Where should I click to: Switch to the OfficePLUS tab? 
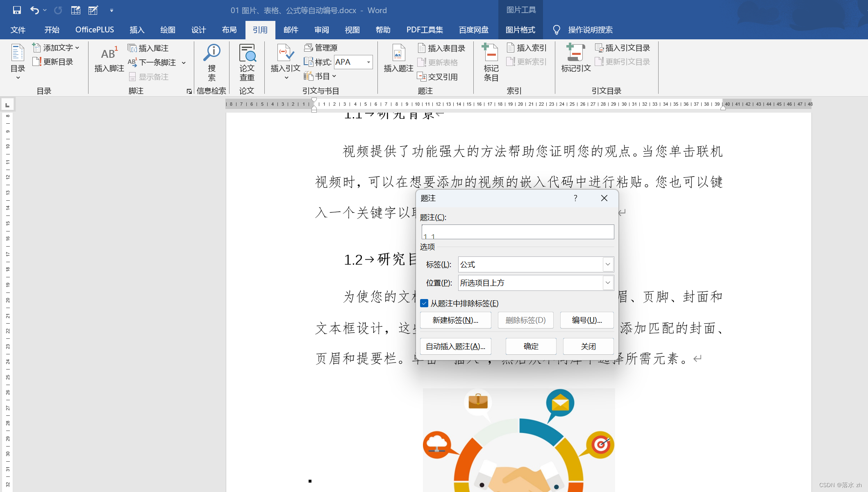pos(95,30)
